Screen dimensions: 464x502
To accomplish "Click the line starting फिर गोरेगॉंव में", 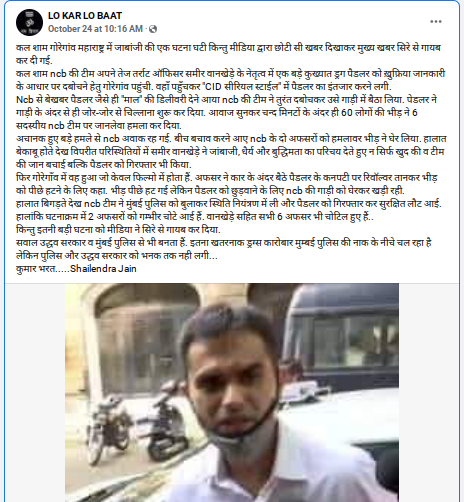I will pyautogui.click(x=226, y=178).
